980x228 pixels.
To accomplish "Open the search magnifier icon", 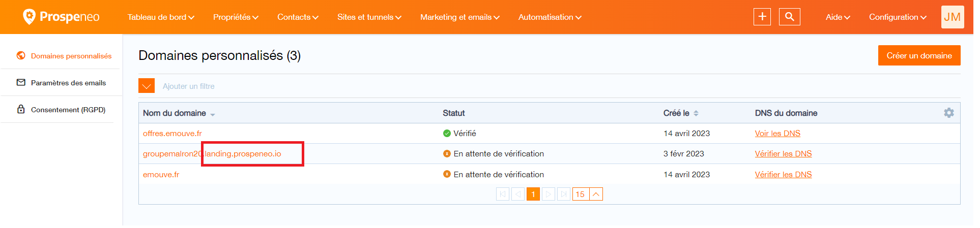I will (790, 17).
